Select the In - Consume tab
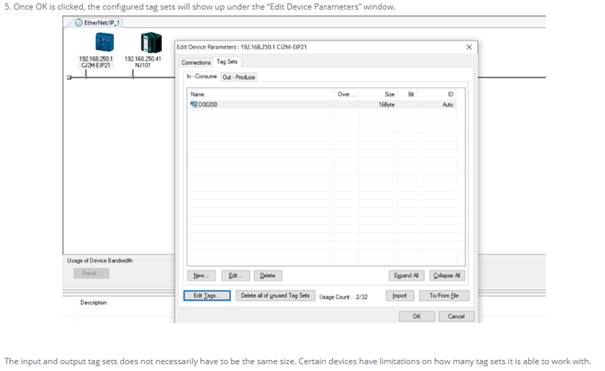The image size is (605, 371). click(202, 76)
